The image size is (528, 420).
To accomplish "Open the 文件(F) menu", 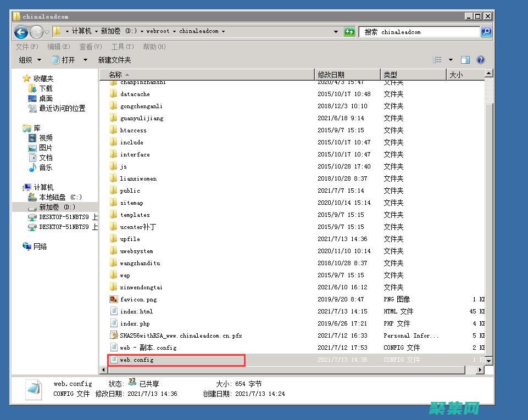I will coord(27,47).
